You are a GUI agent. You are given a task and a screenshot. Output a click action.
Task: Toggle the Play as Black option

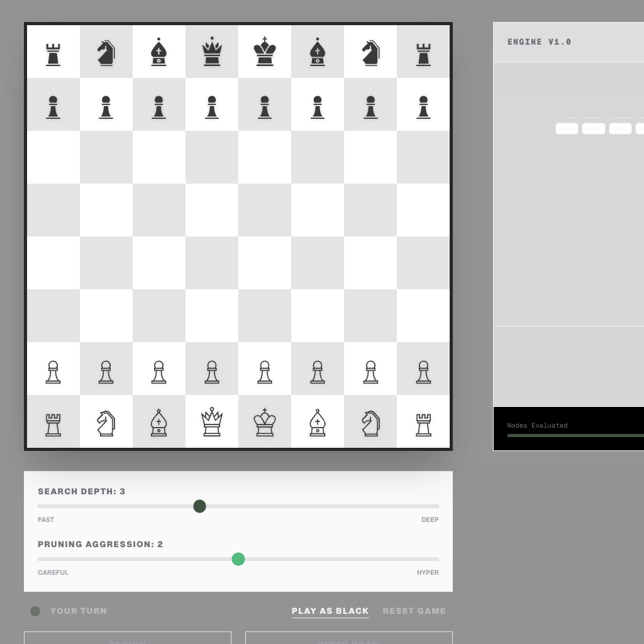click(330, 611)
